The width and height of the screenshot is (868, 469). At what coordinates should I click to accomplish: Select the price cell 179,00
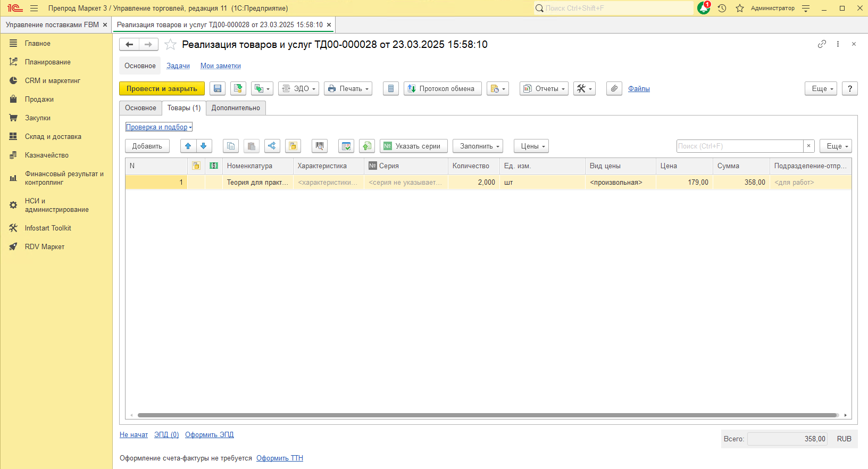pos(685,183)
